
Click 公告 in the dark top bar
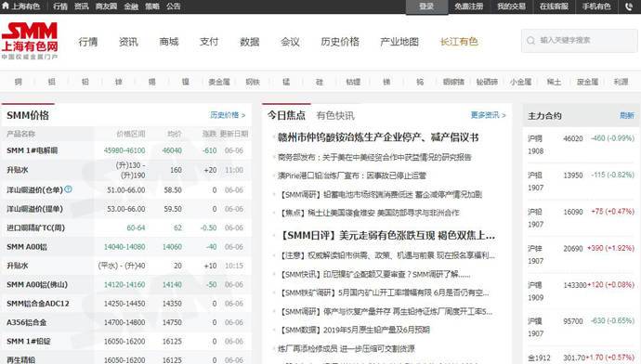tap(174, 6)
